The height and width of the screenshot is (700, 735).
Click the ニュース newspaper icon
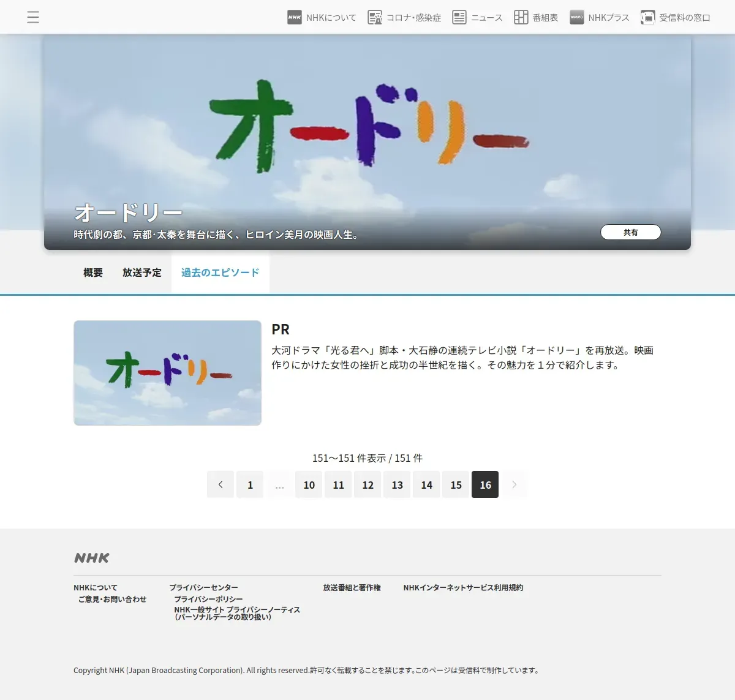tap(459, 17)
